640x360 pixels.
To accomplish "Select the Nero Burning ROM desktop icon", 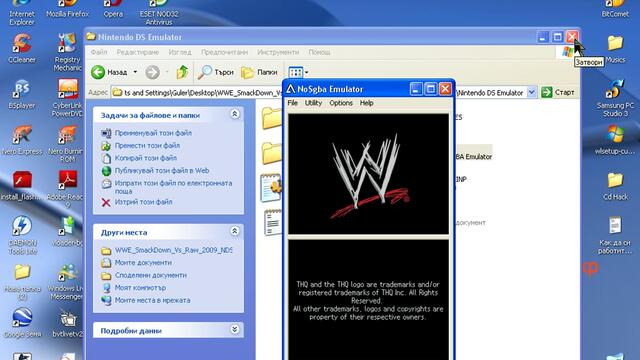I will tap(67, 144).
